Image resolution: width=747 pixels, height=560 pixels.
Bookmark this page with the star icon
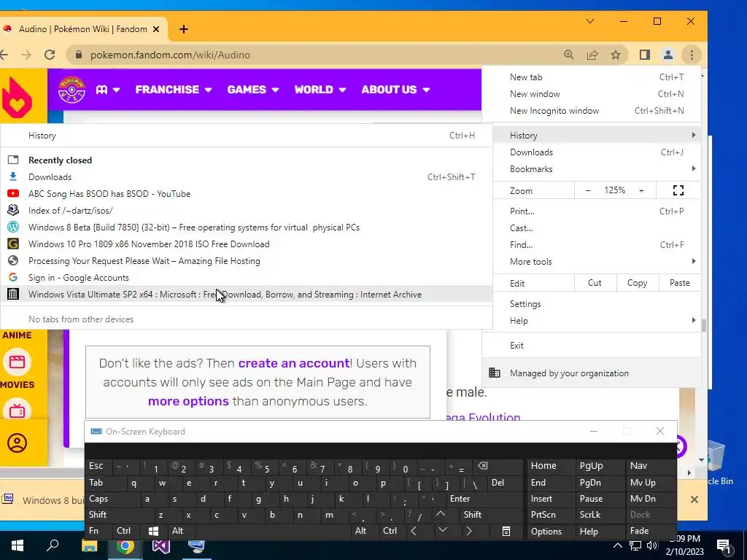click(616, 55)
